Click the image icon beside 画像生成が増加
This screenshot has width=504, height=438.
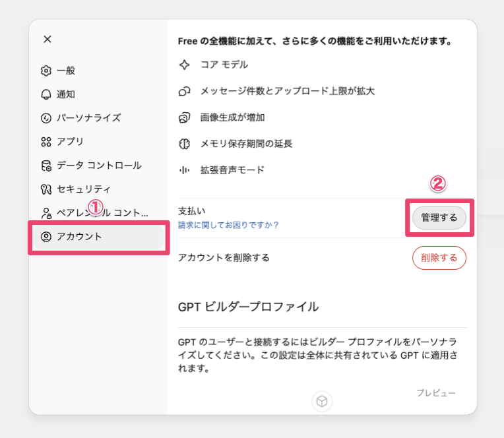point(185,117)
